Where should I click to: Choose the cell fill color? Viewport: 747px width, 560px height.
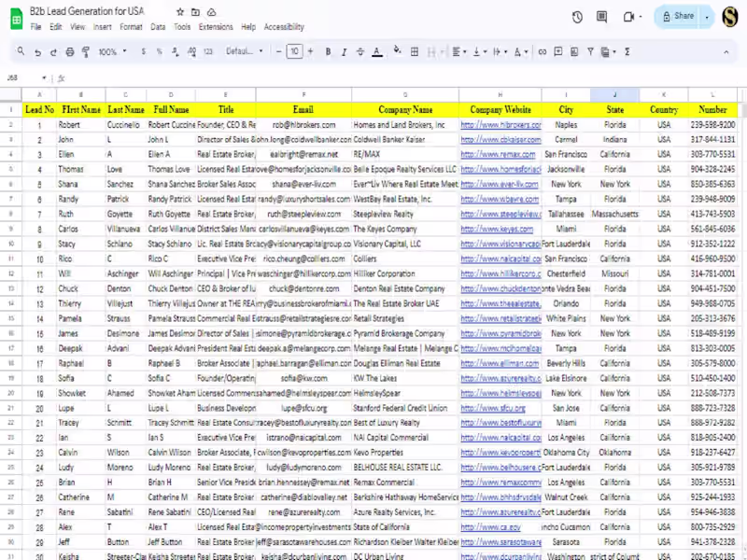397,50
